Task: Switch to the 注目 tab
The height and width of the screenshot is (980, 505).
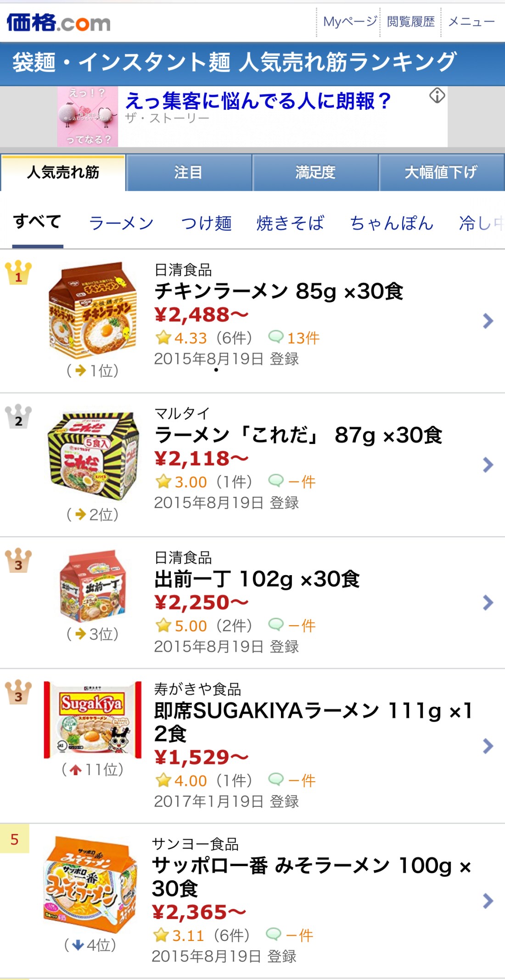Action: click(188, 173)
